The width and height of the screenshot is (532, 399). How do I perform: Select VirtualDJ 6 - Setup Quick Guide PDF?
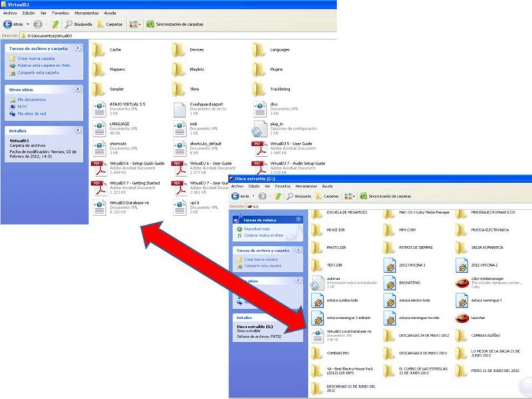point(128,168)
